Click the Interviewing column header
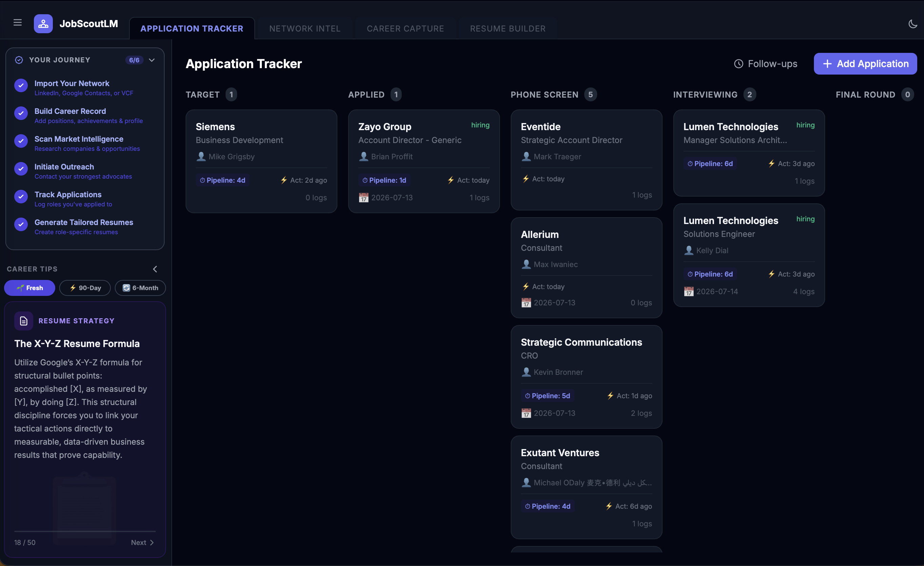The image size is (924, 566). [x=706, y=95]
